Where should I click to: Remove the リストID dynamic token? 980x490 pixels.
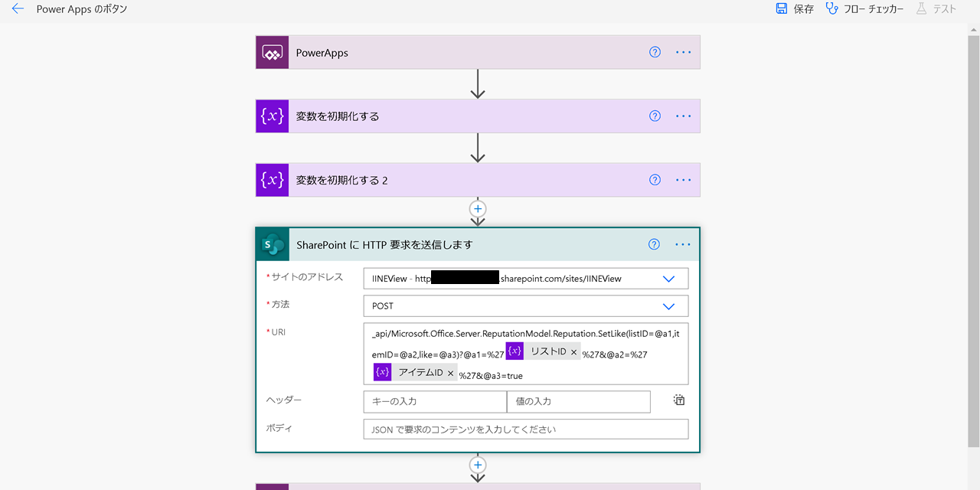tap(574, 352)
